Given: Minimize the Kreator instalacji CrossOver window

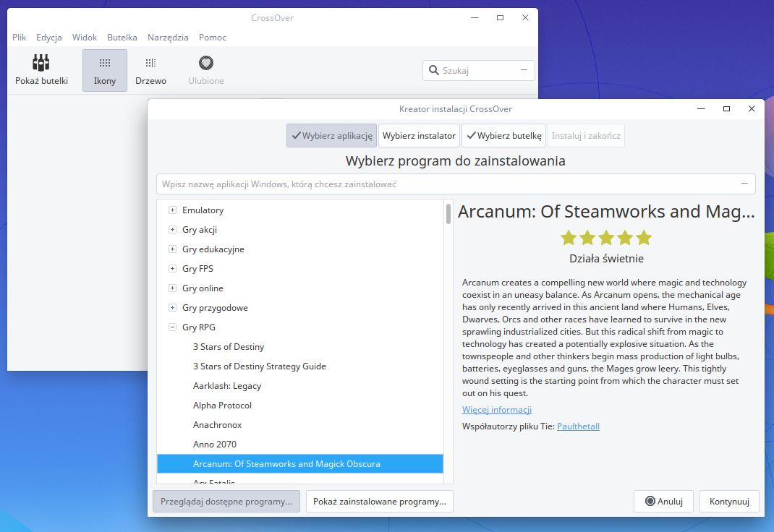Looking at the screenshot, I should (x=701, y=108).
